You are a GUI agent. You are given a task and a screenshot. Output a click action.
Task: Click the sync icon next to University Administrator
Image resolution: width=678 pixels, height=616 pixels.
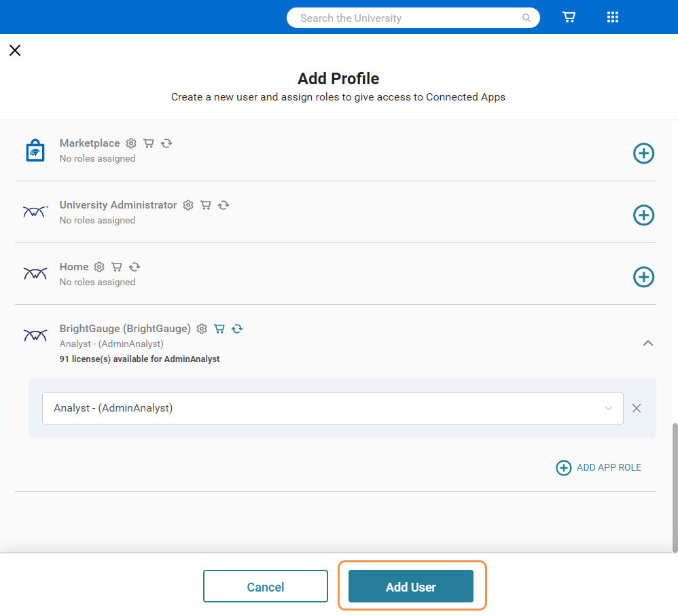pos(224,205)
